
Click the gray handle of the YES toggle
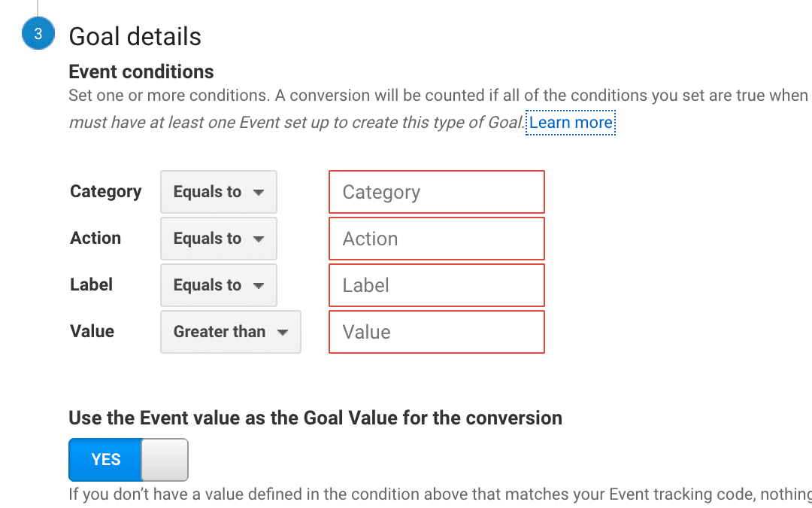[x=165, y=460]
